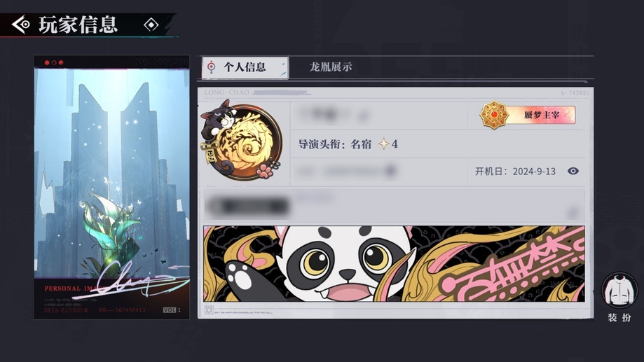Click the four-point star beside 名宿
Image resolution: width=644 pixels, height=362 pixels.
coord(383,144)
